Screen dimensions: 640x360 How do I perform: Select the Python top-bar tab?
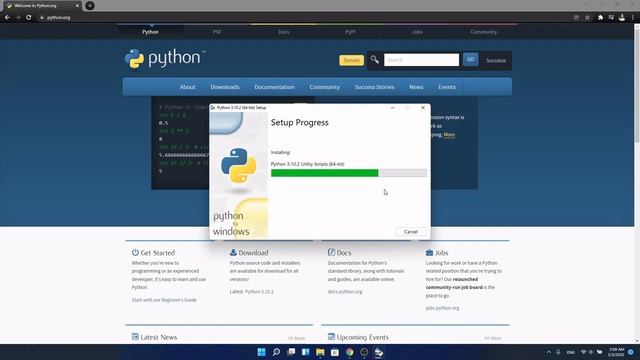click(151, 32)
